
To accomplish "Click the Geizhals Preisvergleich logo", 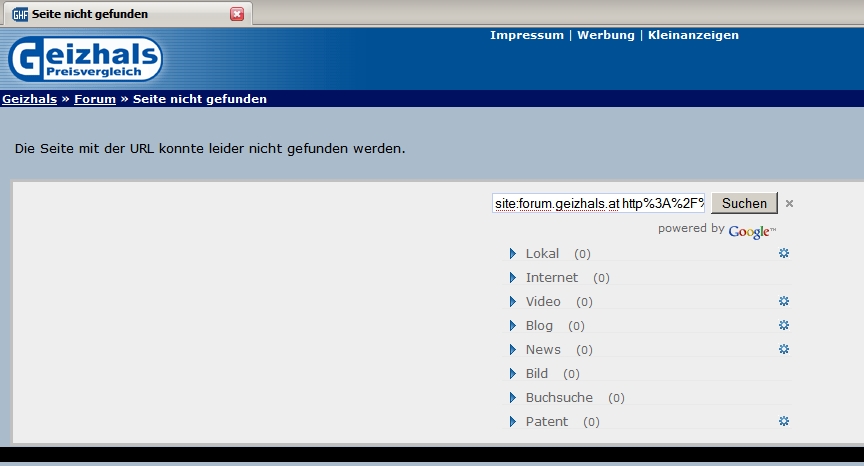I will pos(85,59).
